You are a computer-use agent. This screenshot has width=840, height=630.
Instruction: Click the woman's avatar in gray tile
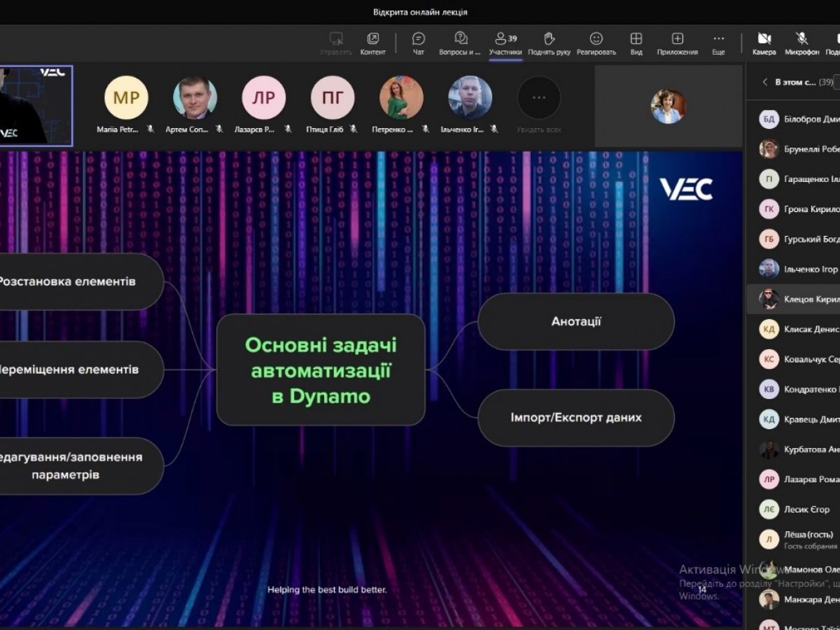point(668,106)
